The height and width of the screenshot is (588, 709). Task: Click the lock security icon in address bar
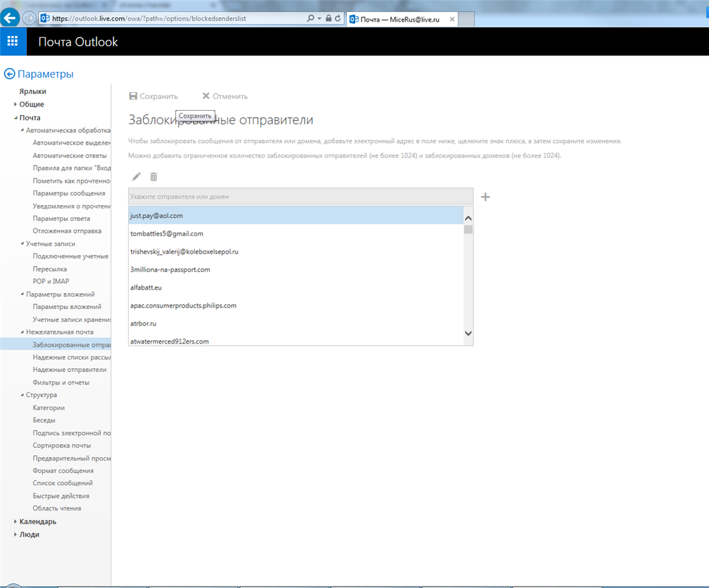(x=329, y=19)
